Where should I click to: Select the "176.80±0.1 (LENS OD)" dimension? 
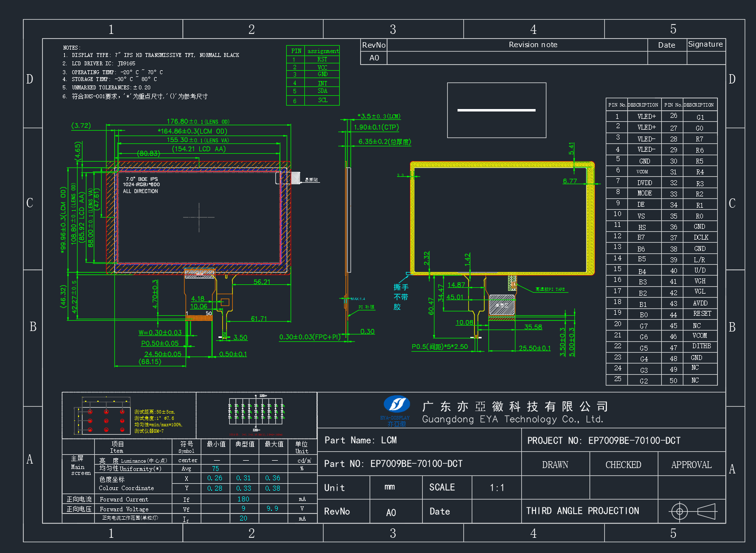198,121
